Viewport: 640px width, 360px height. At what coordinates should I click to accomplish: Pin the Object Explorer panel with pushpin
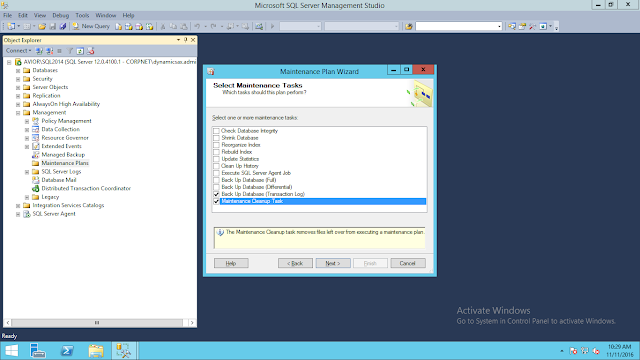pos(185,40)
